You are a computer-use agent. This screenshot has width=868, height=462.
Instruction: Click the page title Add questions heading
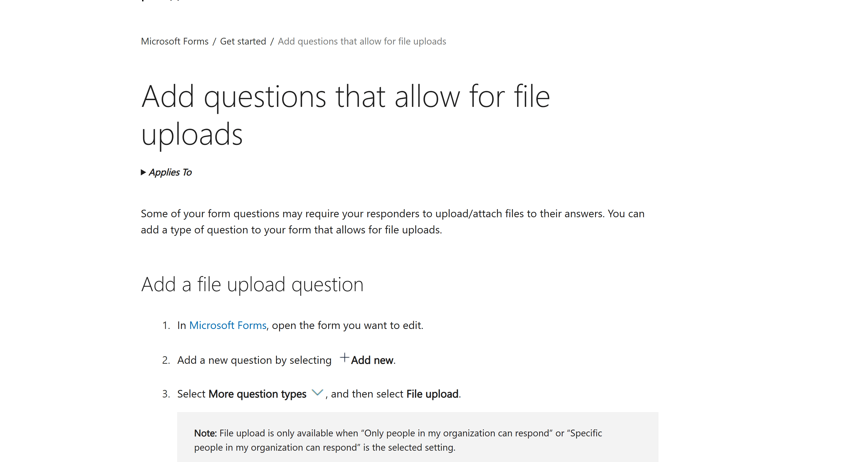click(345, 115)
